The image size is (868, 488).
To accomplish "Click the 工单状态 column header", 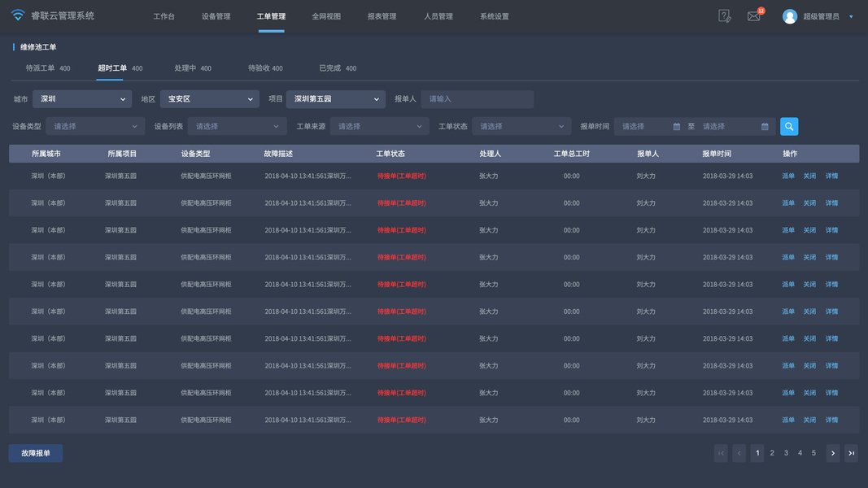I will point(390,154).
